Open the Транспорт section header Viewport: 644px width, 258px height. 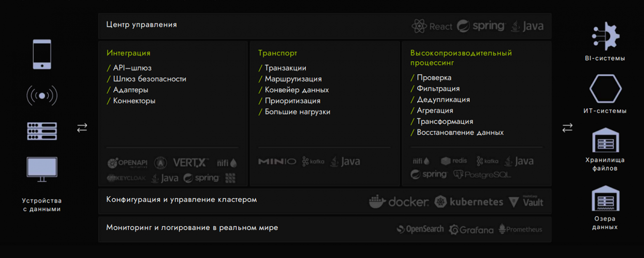[277, 53]
